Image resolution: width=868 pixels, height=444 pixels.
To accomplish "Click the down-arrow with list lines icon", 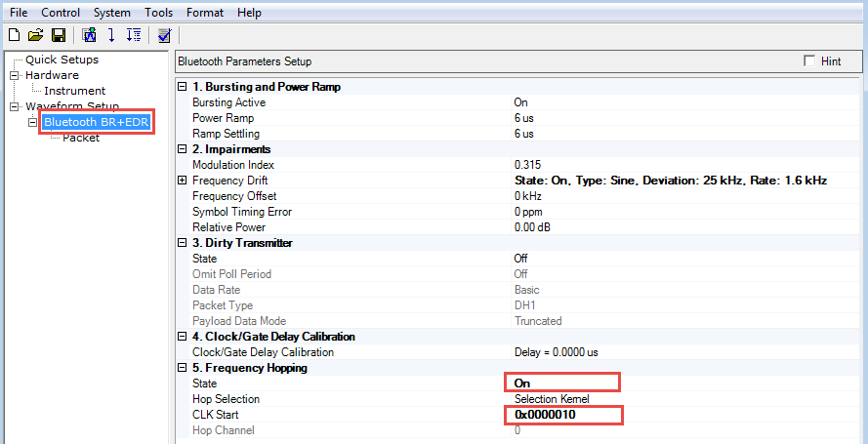I will point(134,35).
